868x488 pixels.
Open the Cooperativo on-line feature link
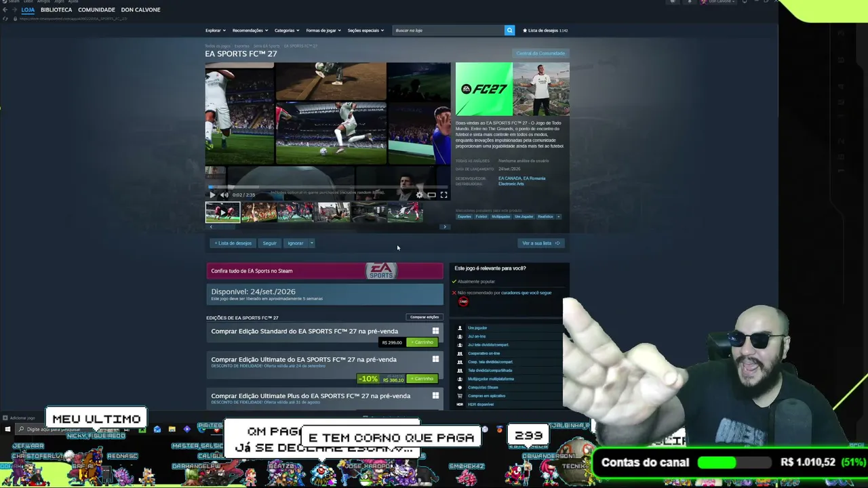coord(484,353)
